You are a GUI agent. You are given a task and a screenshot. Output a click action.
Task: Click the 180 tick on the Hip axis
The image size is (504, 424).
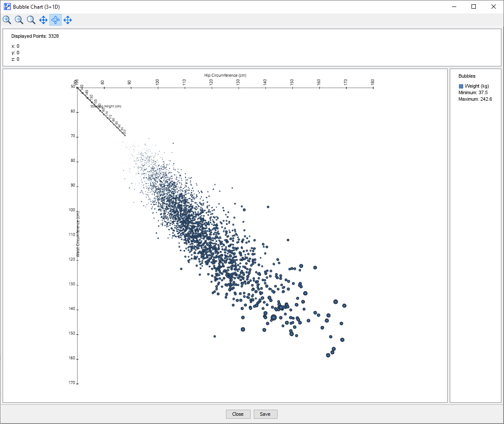372,82
